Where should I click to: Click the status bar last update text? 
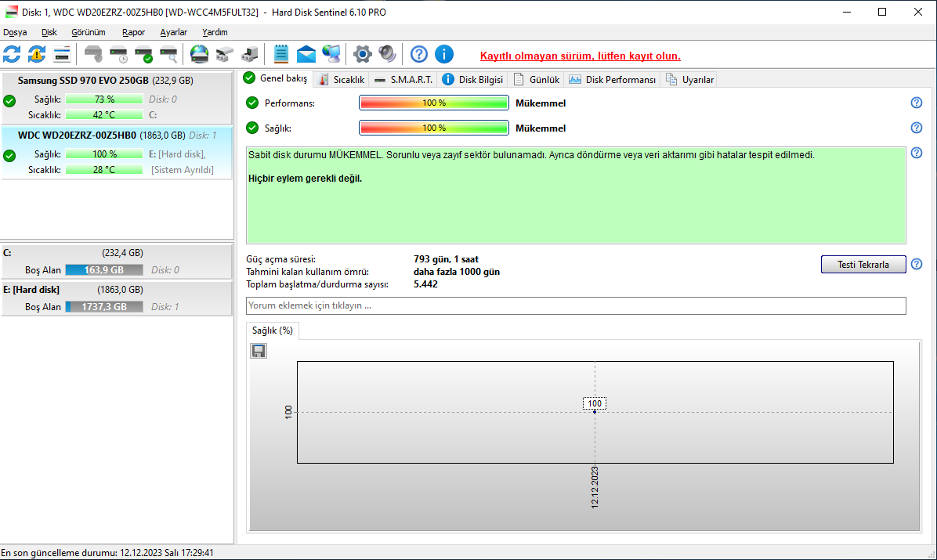[107, 553]
